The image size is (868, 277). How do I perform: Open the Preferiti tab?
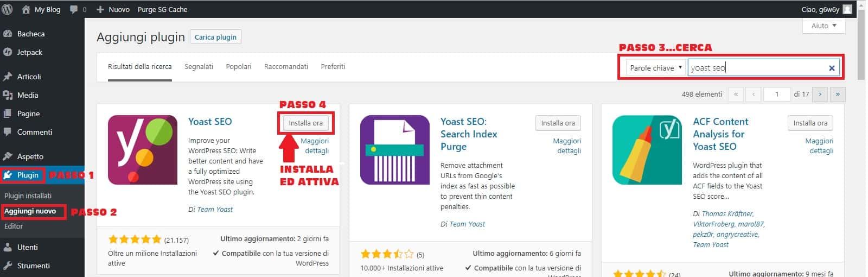pos(333,66)
